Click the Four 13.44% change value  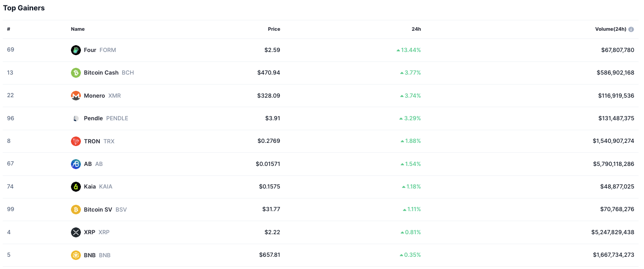click(x=410, y=50)
